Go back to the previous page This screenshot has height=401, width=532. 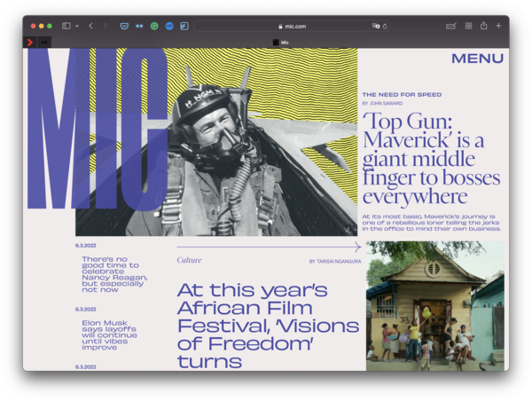(90, 26)
